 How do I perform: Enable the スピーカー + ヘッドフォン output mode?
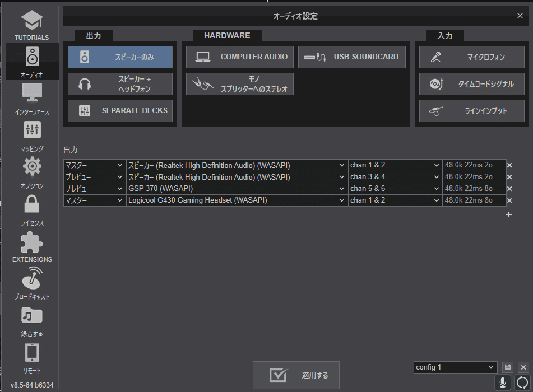119,84
